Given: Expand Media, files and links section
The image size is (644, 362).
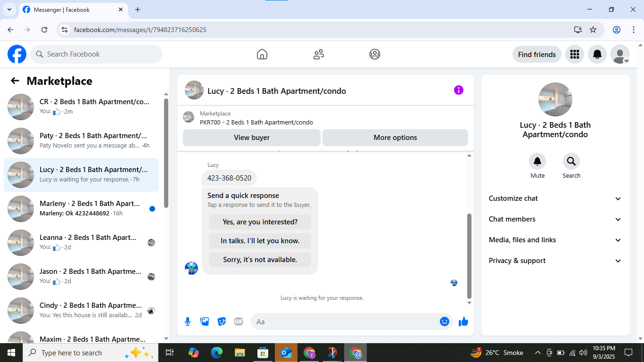Looking at the screenshot, I should (555, 240).
